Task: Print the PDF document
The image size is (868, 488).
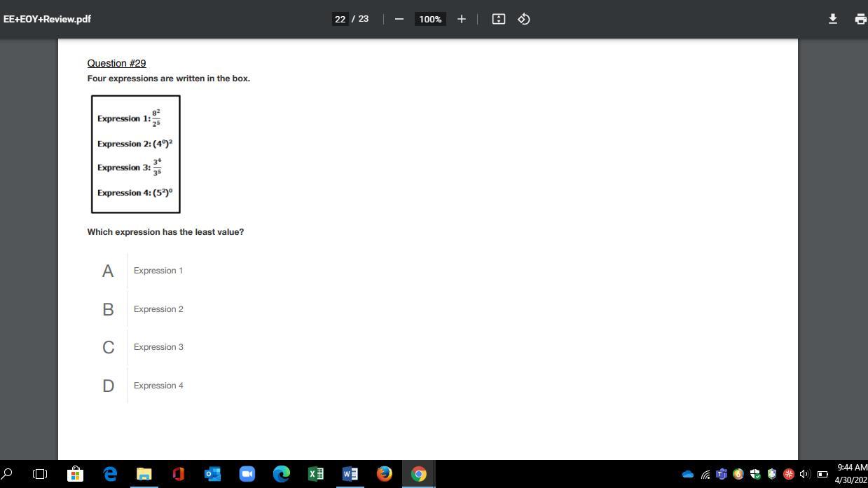Action: pyautogui.click(x=861, y=19)
